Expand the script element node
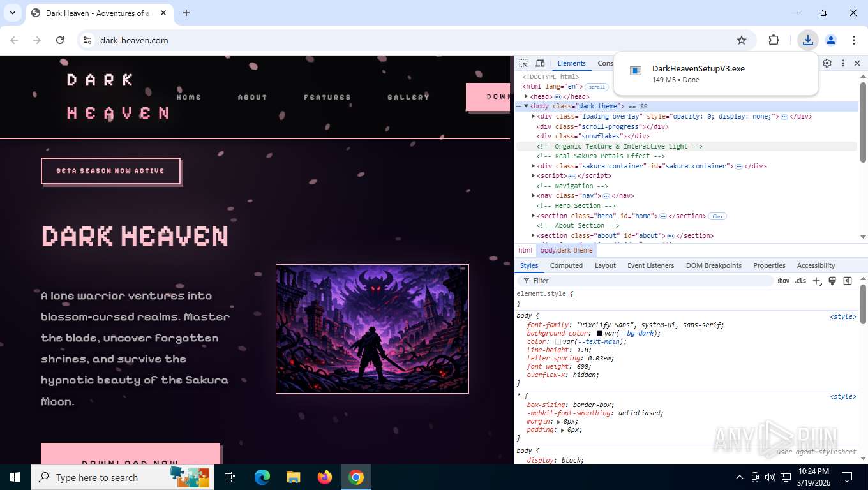This screenshot has width=868, height=490. [x=533, y=175]
